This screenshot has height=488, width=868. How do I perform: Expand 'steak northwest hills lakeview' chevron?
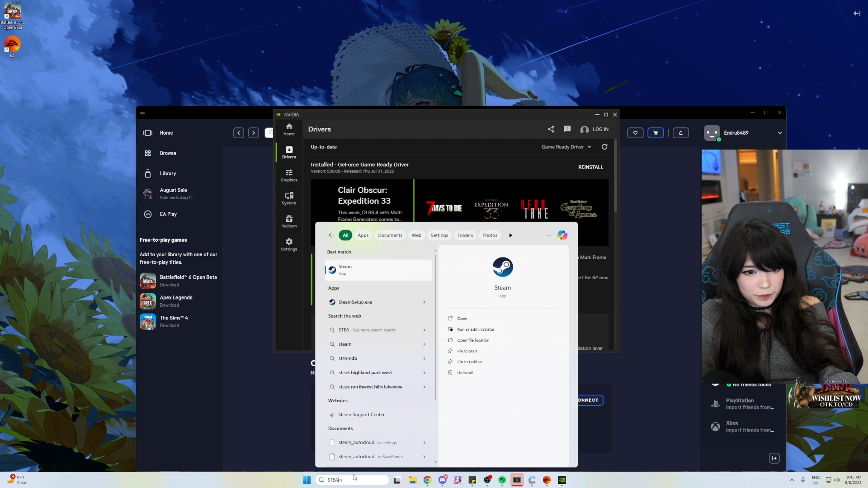(424, 387)
